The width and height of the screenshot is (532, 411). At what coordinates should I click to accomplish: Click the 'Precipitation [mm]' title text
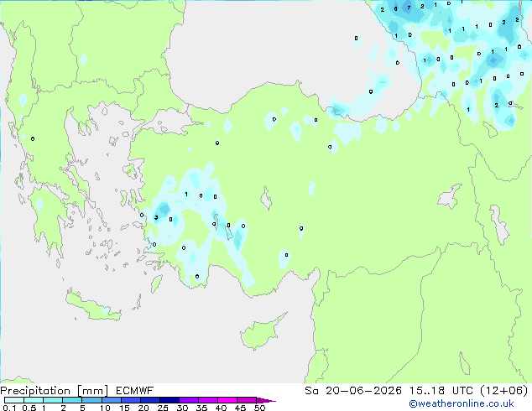55,391
